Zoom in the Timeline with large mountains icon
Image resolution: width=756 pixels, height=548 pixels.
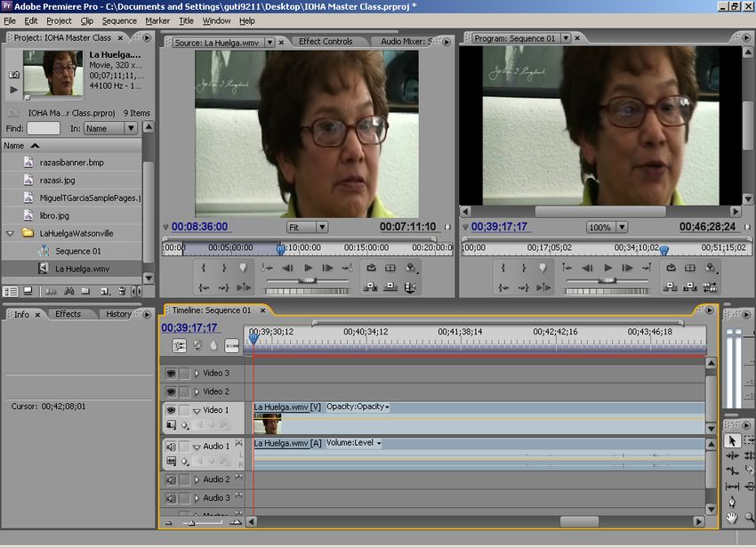point(236,522)
